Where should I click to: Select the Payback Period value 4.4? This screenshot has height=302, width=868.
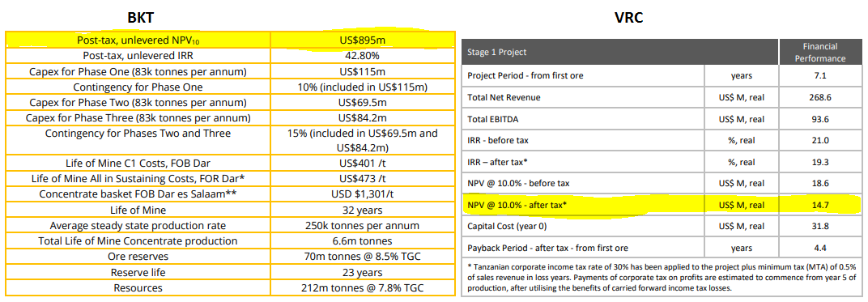820,248
